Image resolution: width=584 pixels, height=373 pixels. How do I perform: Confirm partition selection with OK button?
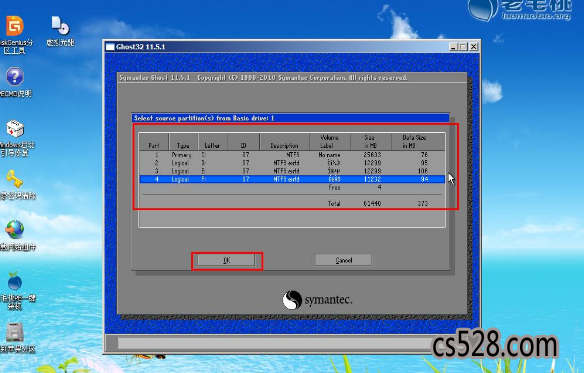(226, 260)
